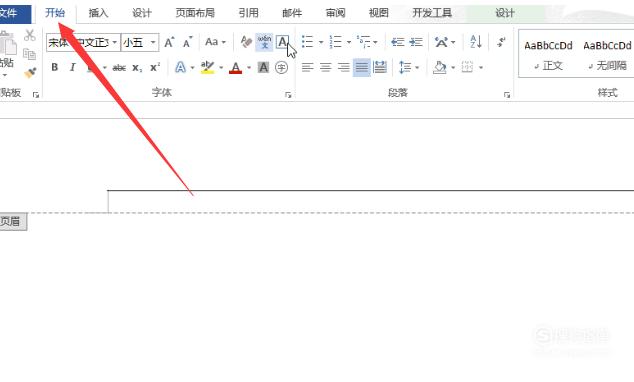
Task: Open the Phonetic Guide (wén) tool
Action: pos(264,42)
